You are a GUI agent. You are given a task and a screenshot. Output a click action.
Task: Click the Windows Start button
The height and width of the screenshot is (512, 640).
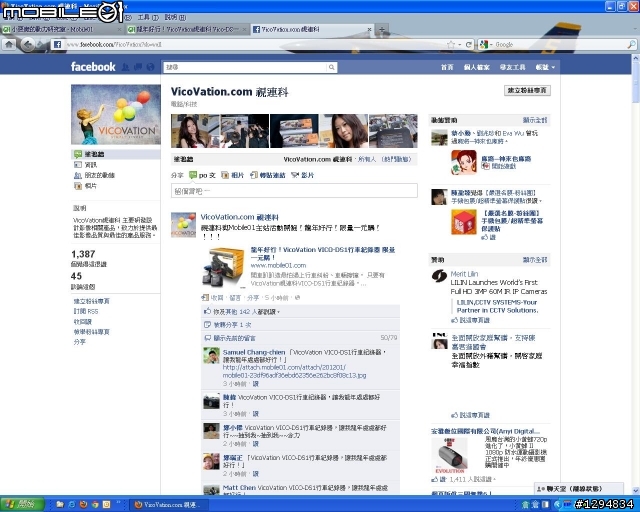(x=22, y=504)
